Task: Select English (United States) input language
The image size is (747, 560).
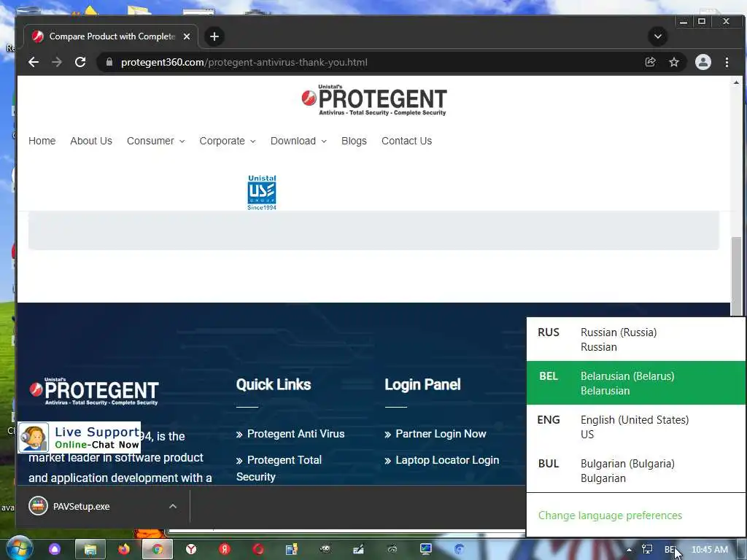Action: tap(636, 427)
